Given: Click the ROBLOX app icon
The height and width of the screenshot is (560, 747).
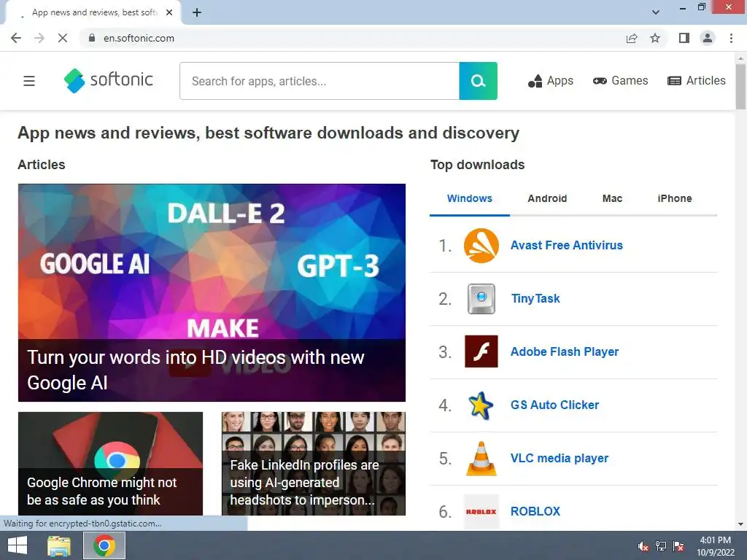Looking at the screenshot, I should pos(481,511).
